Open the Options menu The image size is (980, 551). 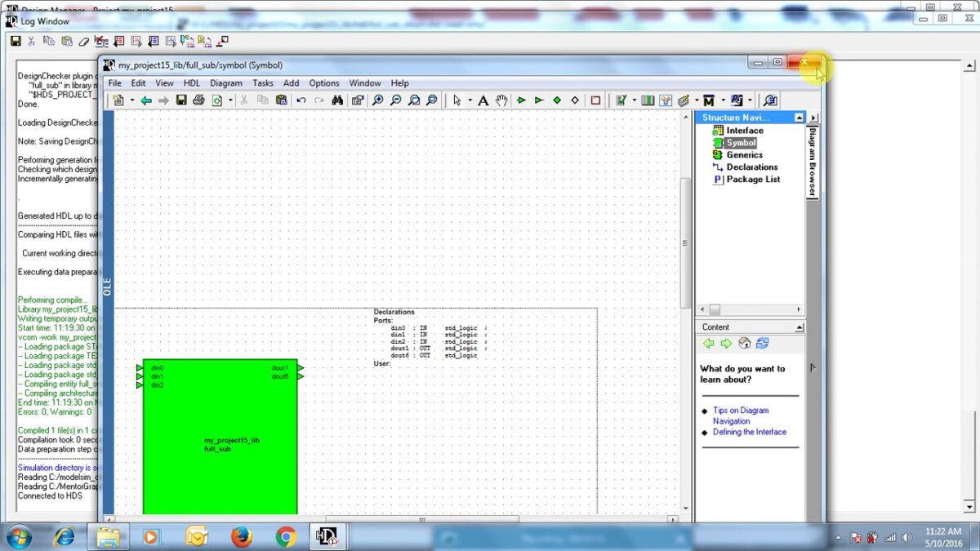[x=324, y=83]
